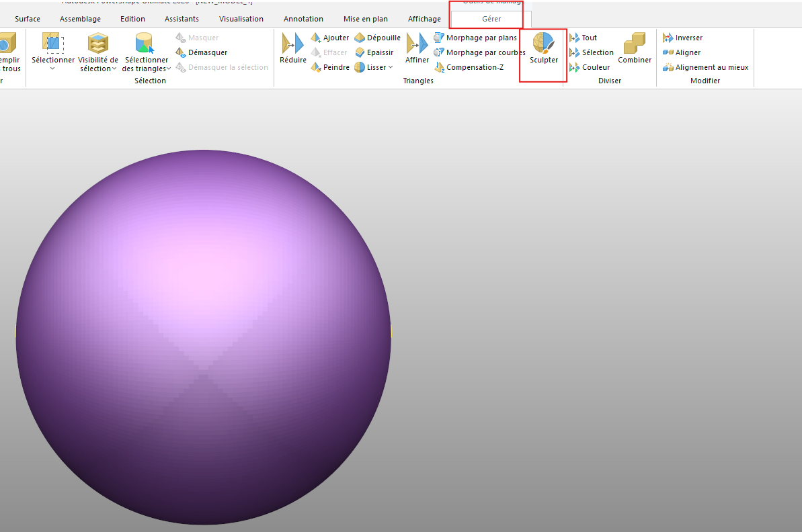Select the Compensation-Z tool
The width and height of the screenshot is (802, 532).
click(474, 67)
